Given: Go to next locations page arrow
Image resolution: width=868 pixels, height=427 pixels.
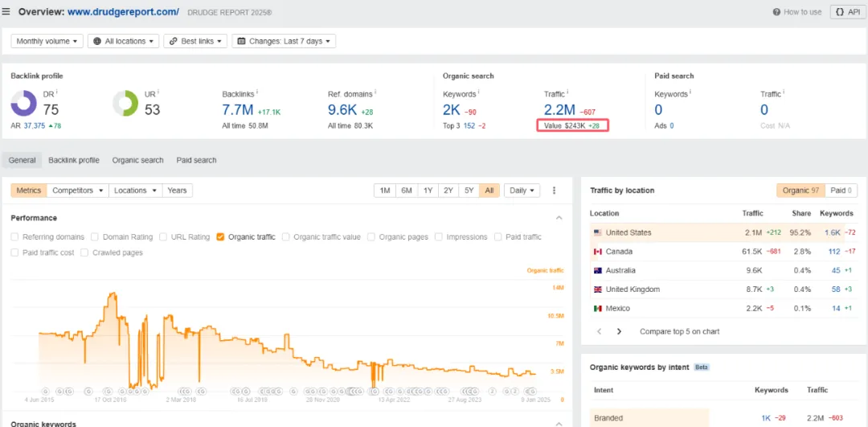Looking at the screenshot, I should click(619, 332).
